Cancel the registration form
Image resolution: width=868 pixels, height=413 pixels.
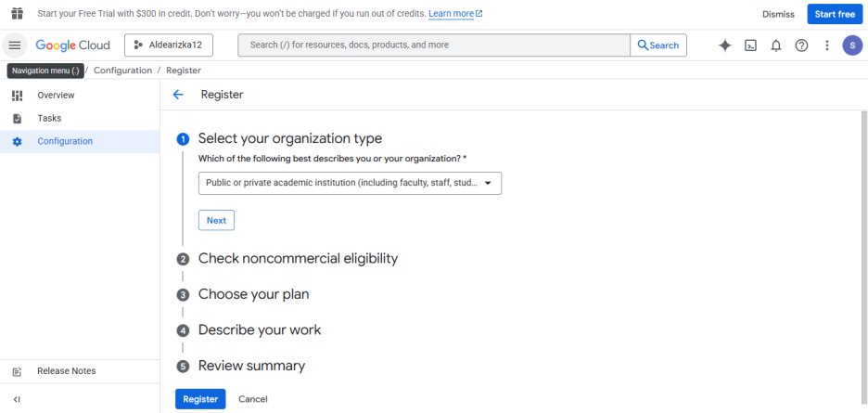(253, 399)
